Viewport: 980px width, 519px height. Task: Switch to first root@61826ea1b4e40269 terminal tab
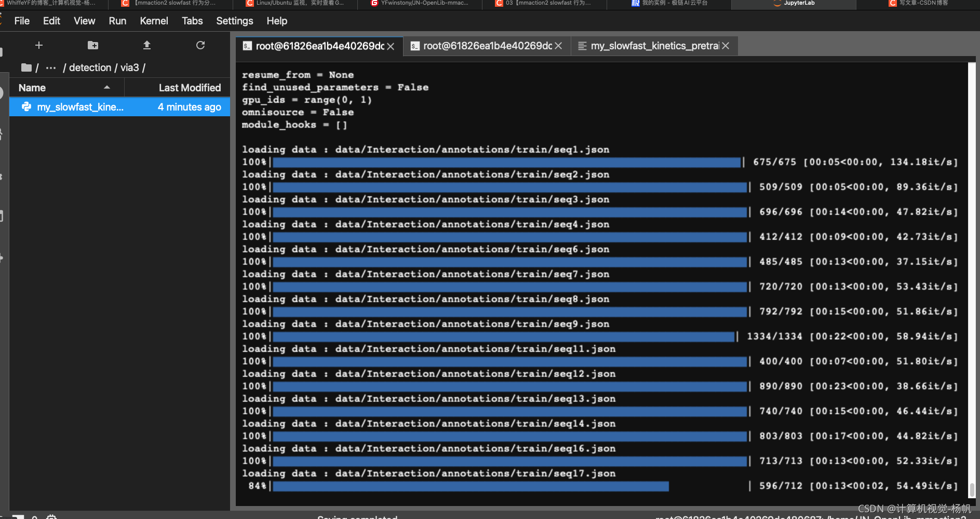tap(319, 46)
